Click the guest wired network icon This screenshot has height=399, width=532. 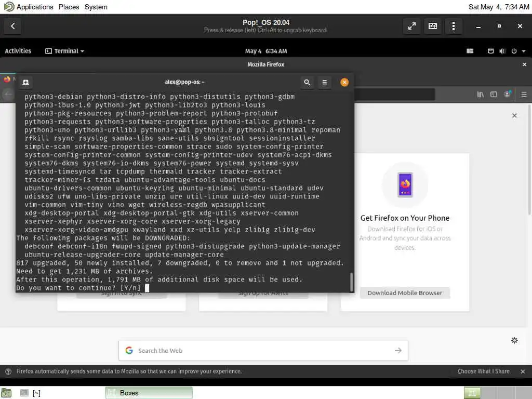tap(490, 51)
